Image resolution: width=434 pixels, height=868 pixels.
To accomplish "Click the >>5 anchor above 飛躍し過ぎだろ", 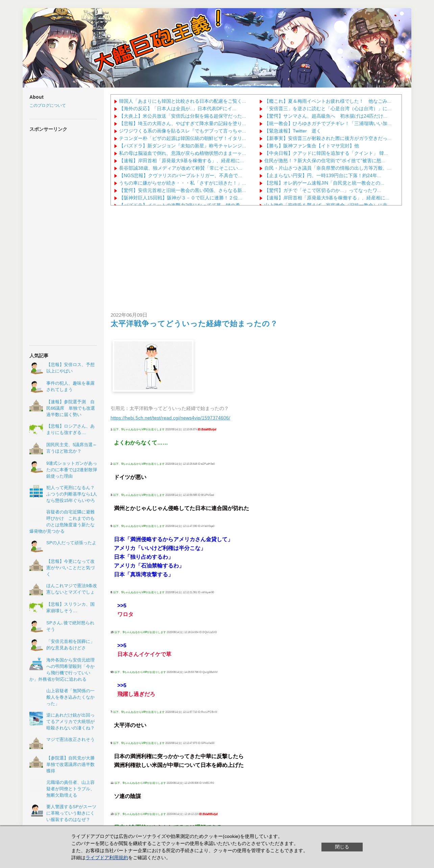I will (x=122, y=685).
